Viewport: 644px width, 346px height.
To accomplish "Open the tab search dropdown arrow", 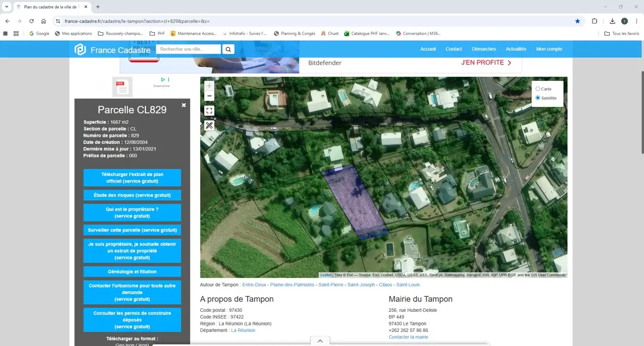I will [x=7, y=7].
